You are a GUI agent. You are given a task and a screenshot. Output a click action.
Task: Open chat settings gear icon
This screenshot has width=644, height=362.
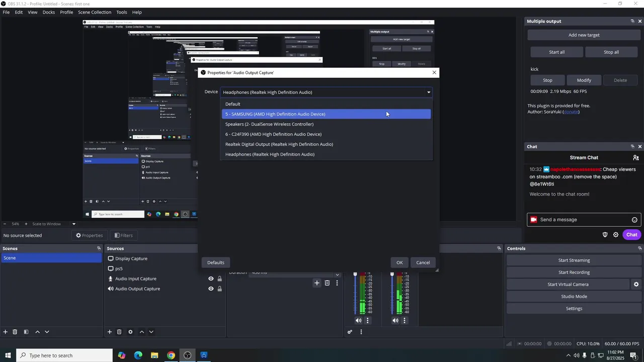tap(616, 235)
